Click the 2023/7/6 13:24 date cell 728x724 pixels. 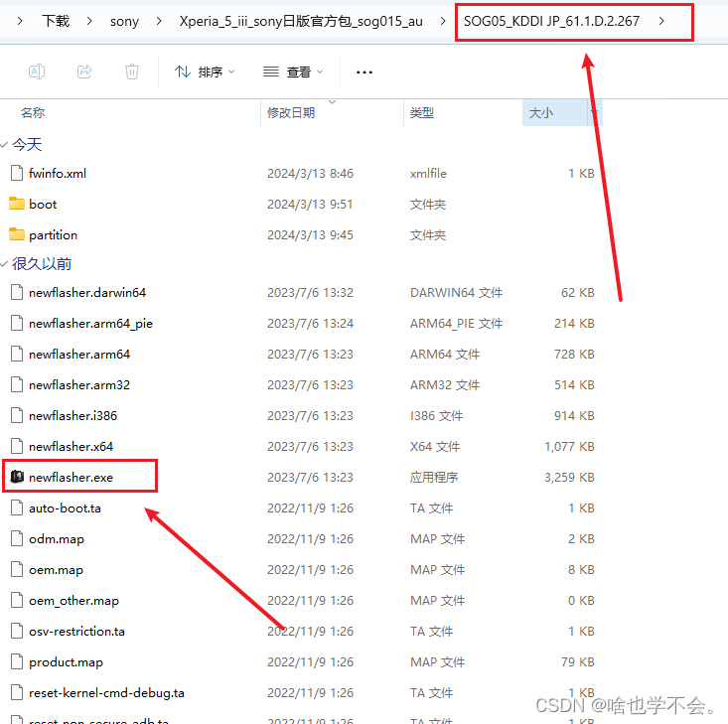click(310, 323)
